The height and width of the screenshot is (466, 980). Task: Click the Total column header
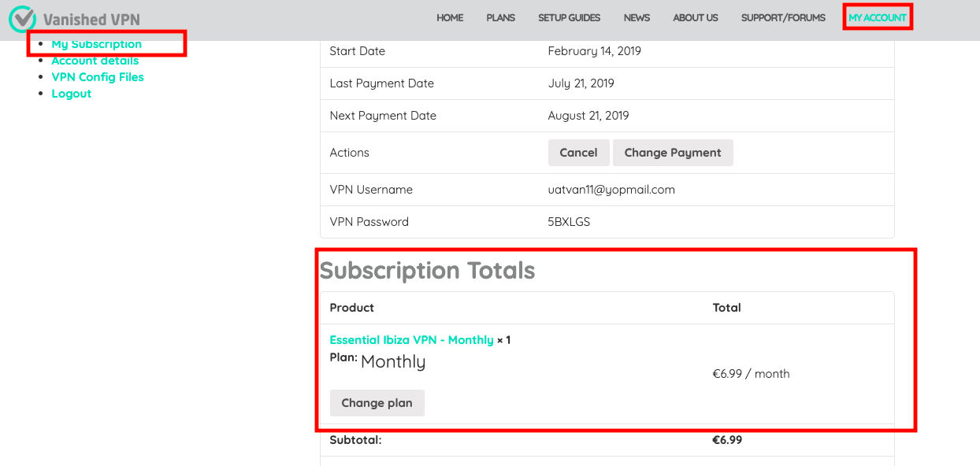(727, 308)
